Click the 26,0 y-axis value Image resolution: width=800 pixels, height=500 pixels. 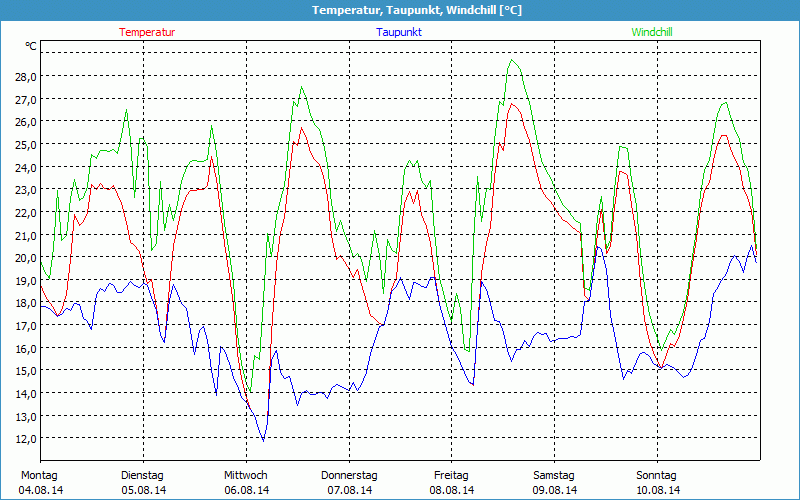pos(26,122)
